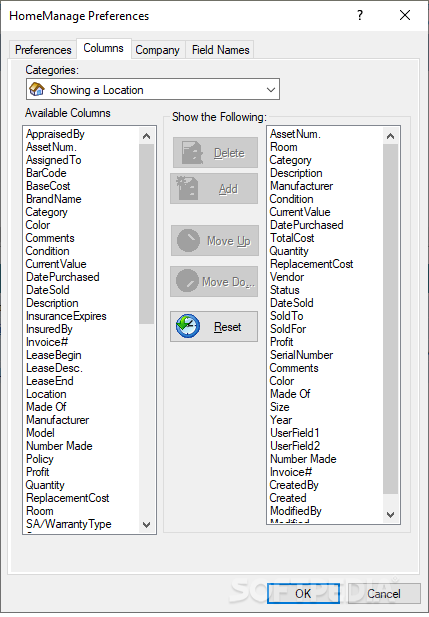Select SerialNumber in Show the Following list
Image resolution: width=429 pixels, height=617 pixels.
click(x=301, y=355)
